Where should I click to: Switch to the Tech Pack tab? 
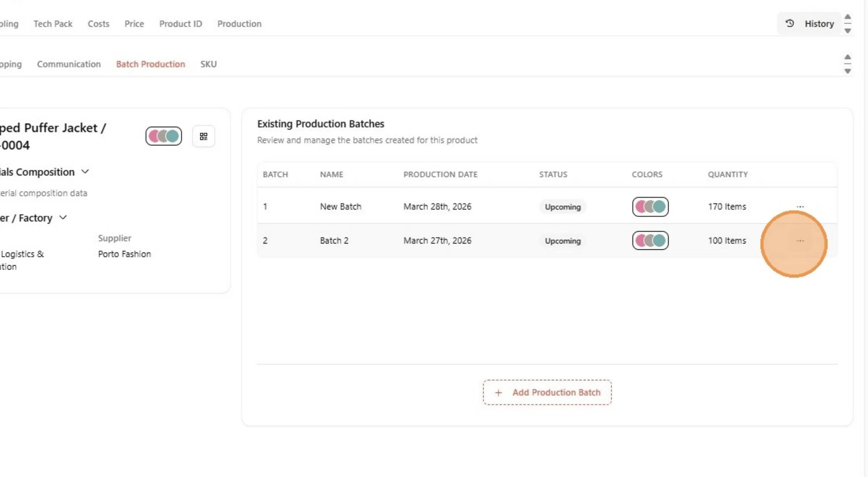[53, 24]
